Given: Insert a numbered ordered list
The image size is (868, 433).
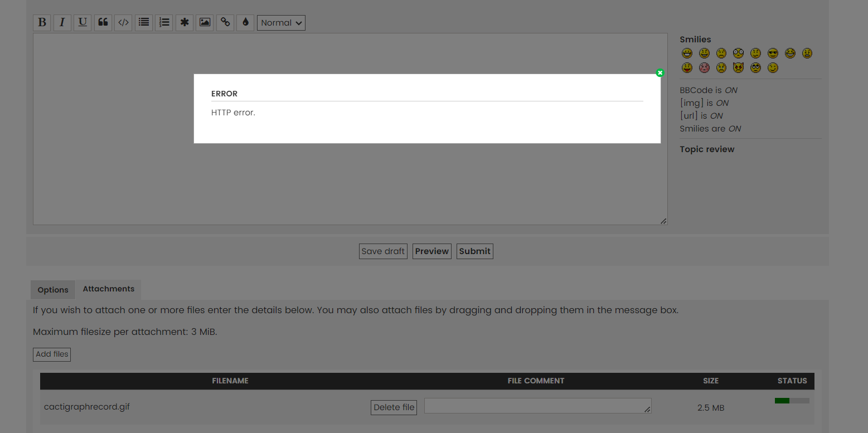Looking at the screenshot, I should [164, 23].
